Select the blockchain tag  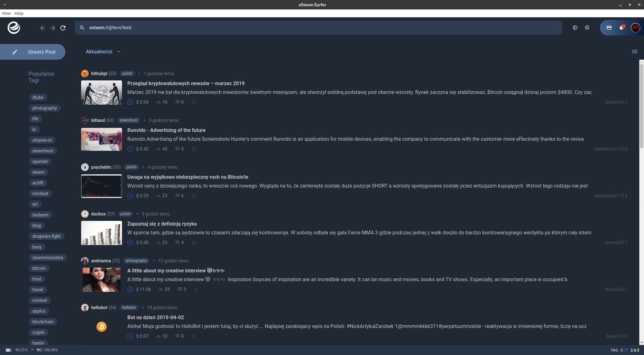pyautogui.click(x=43, y=322)
